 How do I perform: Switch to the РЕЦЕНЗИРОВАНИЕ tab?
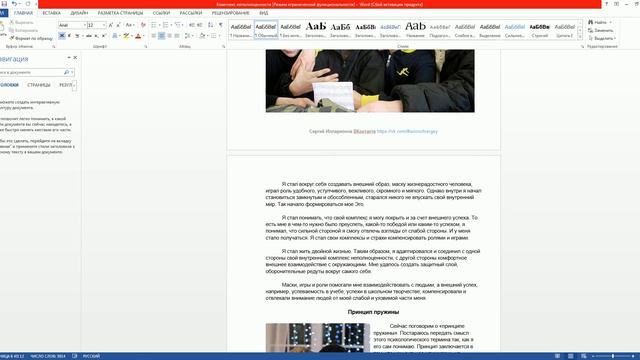[x=230, y=13]
